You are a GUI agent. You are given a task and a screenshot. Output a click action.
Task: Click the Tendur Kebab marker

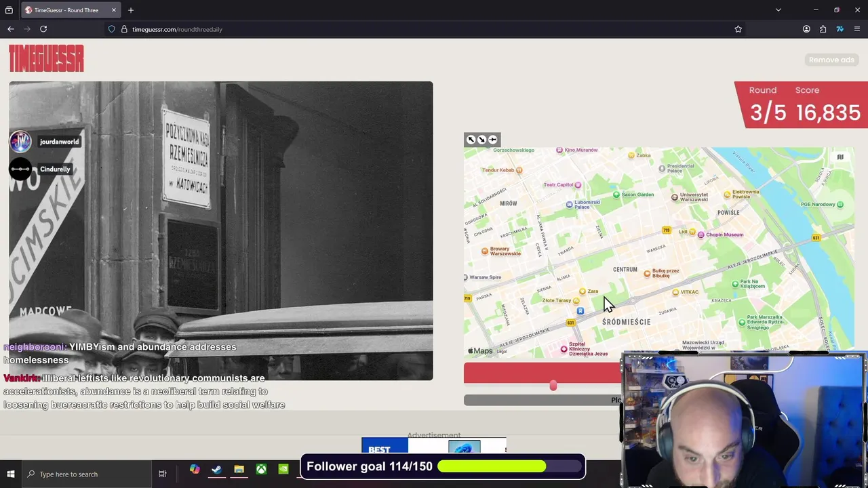click(x=519, y=170)
